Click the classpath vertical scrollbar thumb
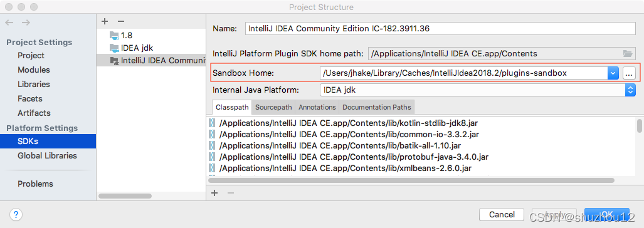Image resolution: width=644 pixels, height=228 pixels. point(640,125)
